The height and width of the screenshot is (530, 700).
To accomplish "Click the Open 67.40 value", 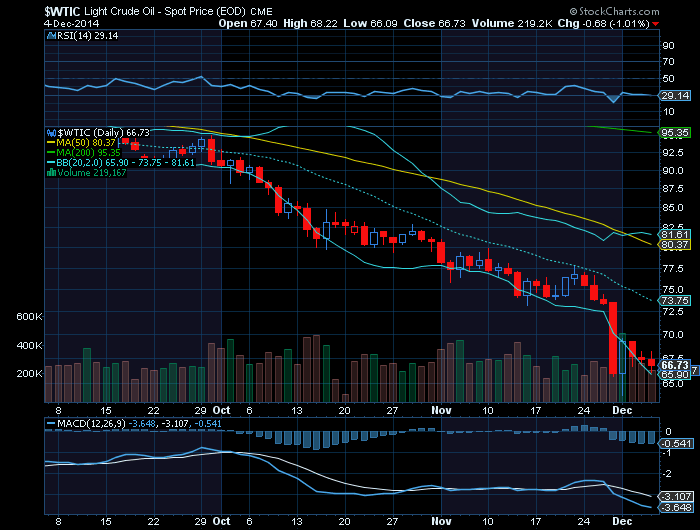I will click(x=248, y=24).
